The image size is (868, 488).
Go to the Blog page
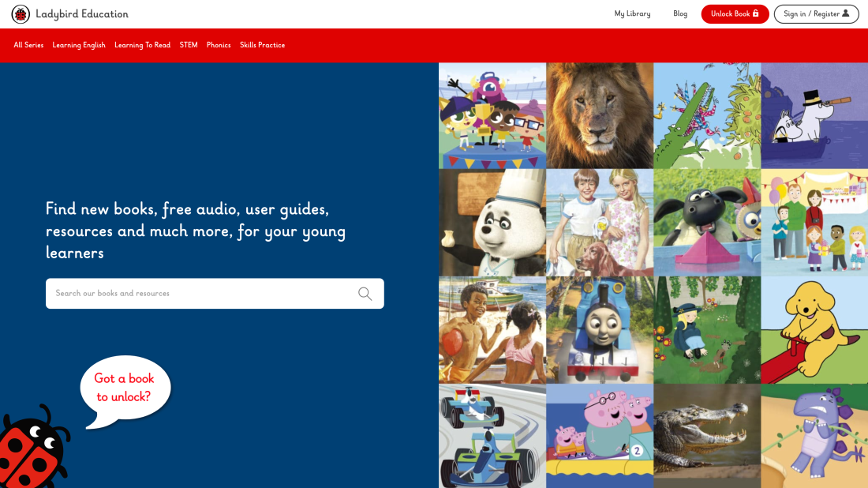click(679, 14)
